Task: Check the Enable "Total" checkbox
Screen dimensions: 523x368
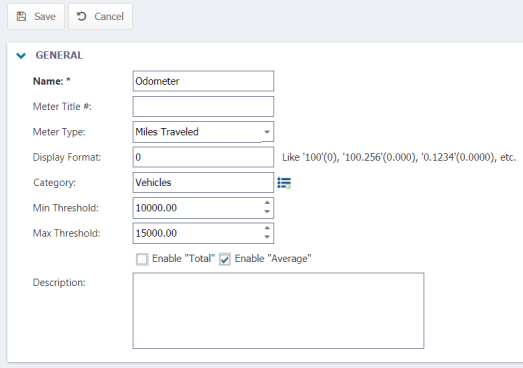Action: [x=142, y=259]
